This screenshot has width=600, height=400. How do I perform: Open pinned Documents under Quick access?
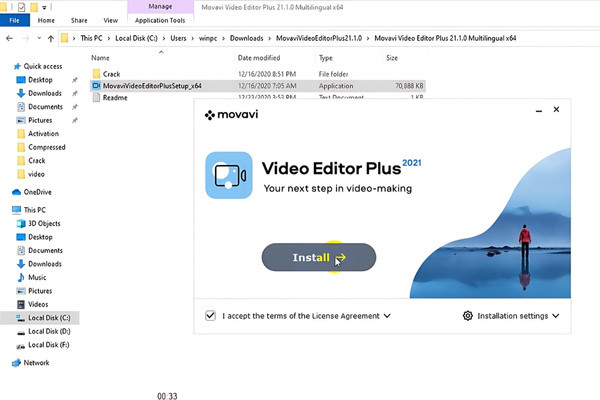coord(45,106)
